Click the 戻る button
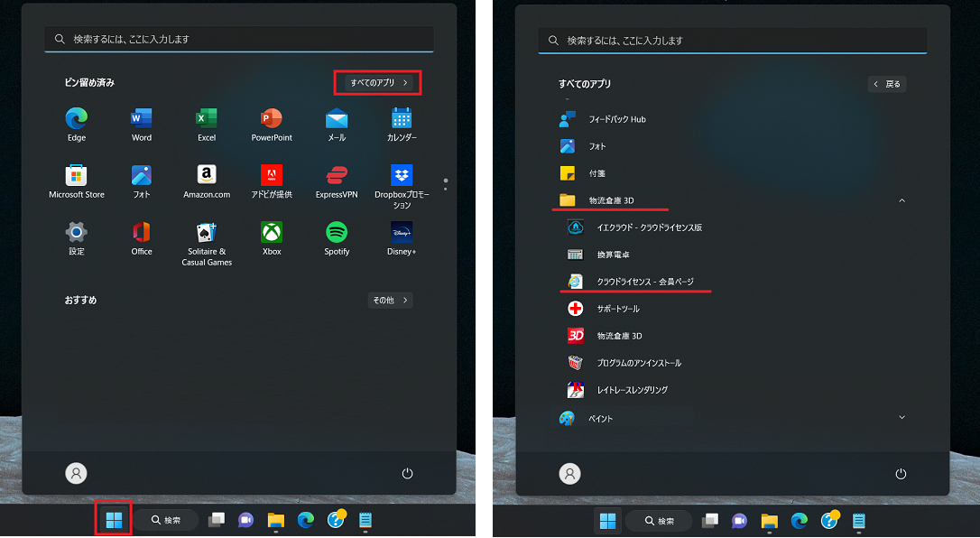 click(887, 84)
